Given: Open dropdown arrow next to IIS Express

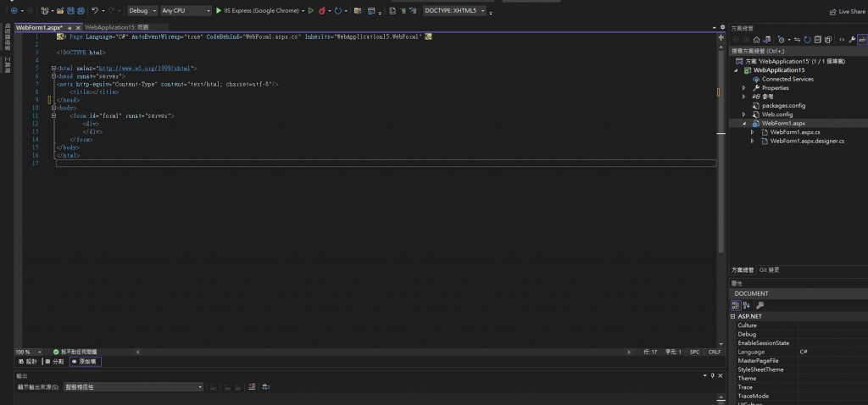Looking at the screenshot, I should pos(303,11).
